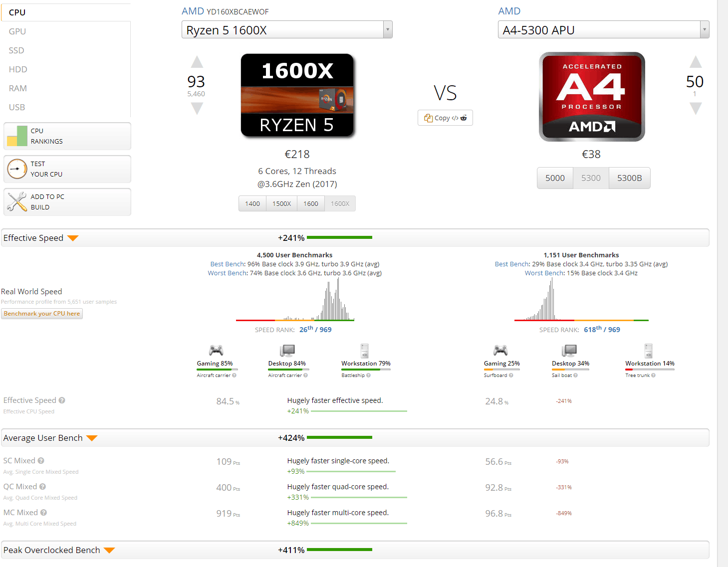Image resolution: width=728 pixels, height=567 pixels.
Task: Click the €38 A4 price
Action: click(x=591, y=154)
